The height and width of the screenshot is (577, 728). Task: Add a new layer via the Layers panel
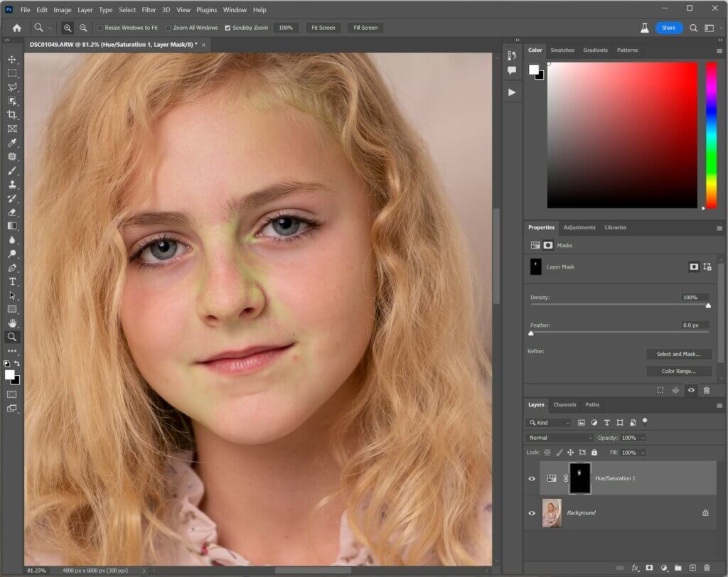[x=692, y=568]
